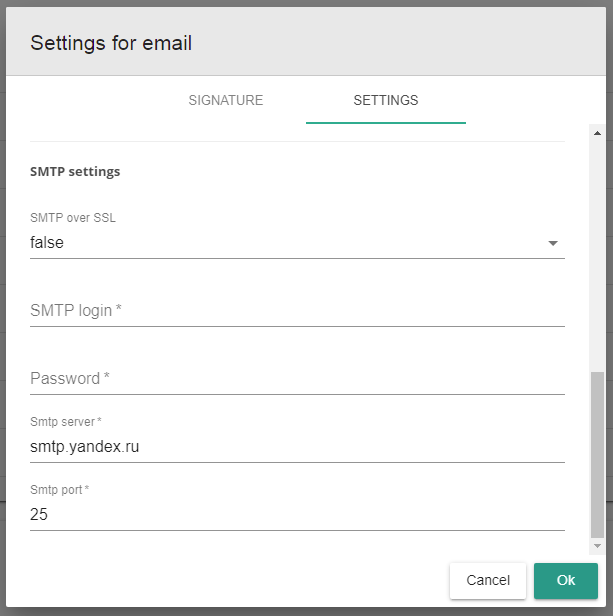Cancel the email settings dialog

pyautogui.click(x=488, y=580)
